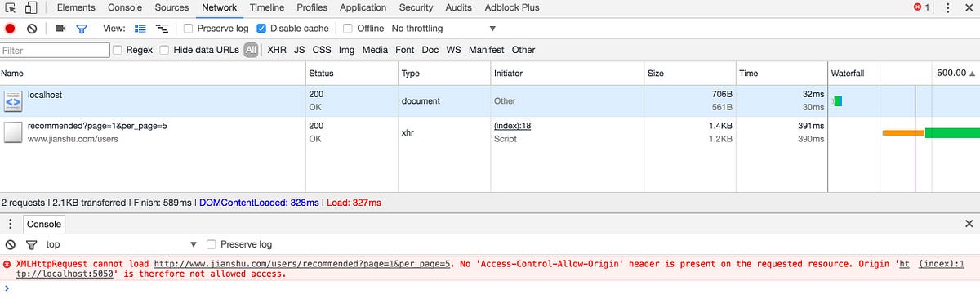
Task: Open the Elements tab
Action: (76, 7)
